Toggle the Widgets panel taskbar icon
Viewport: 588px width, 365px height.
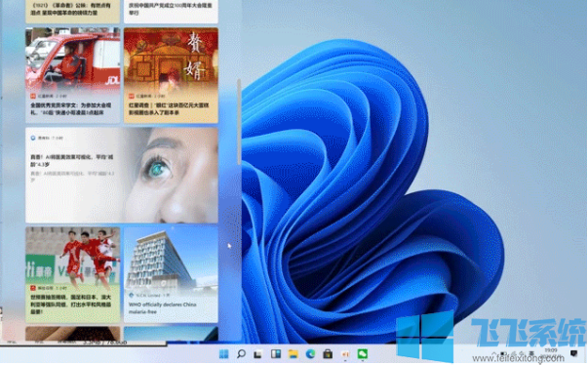[276, 353]
